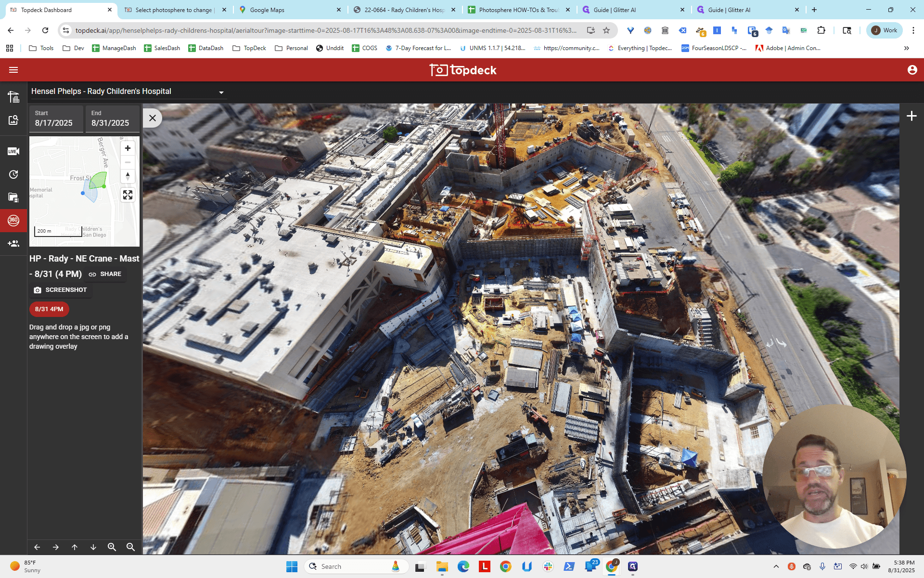The height and width of the screenshot is (578, 924).
Task: Click the SHARE button
Action: click(105, 274)
